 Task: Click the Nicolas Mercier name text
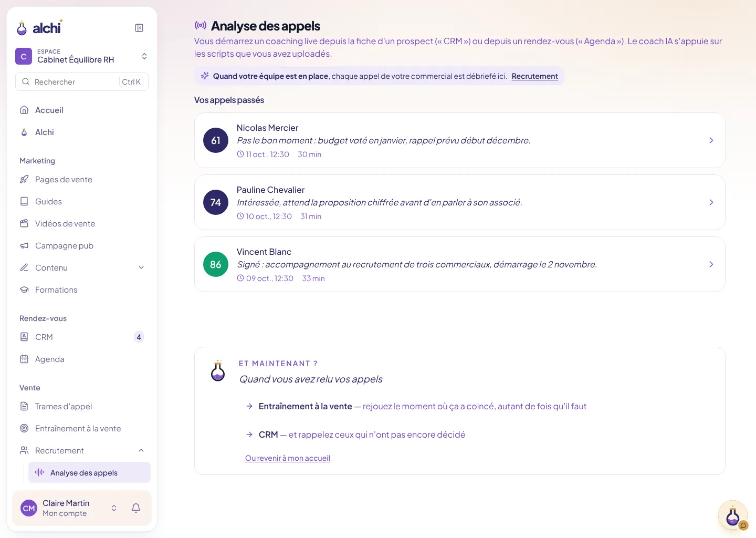(x=267, y=128)
